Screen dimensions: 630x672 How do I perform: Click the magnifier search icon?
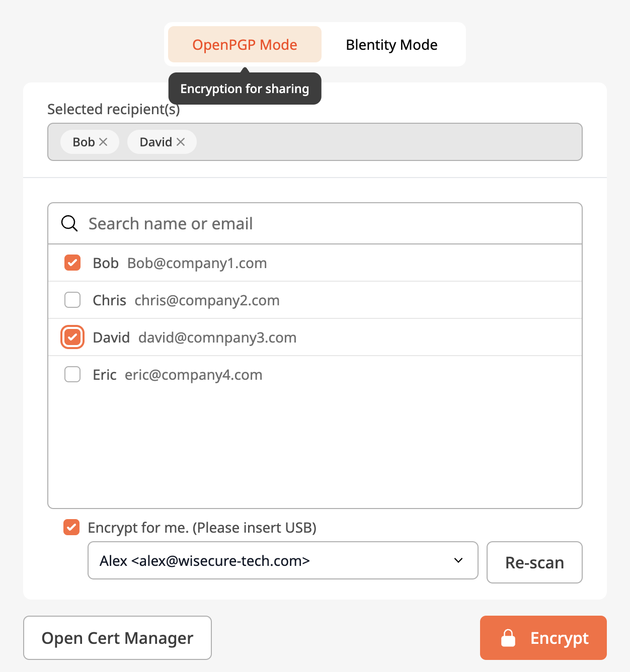pyautogui.click(x=69, y=223)
